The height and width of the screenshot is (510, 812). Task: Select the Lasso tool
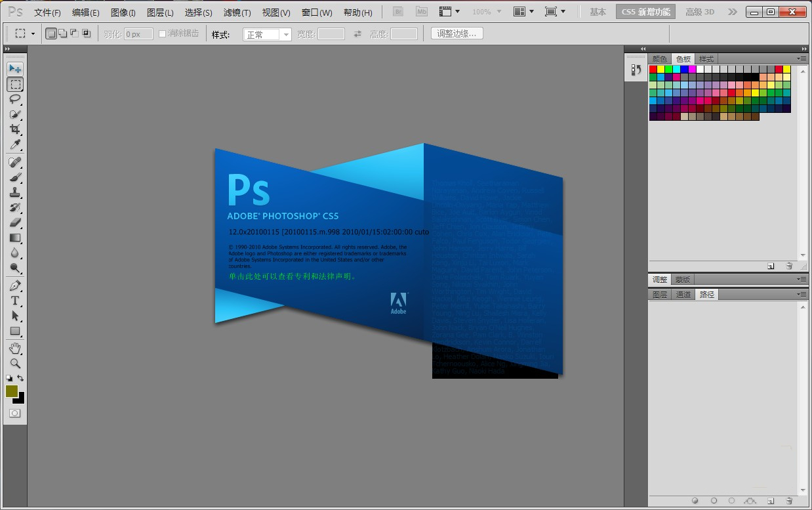(15, 99)
